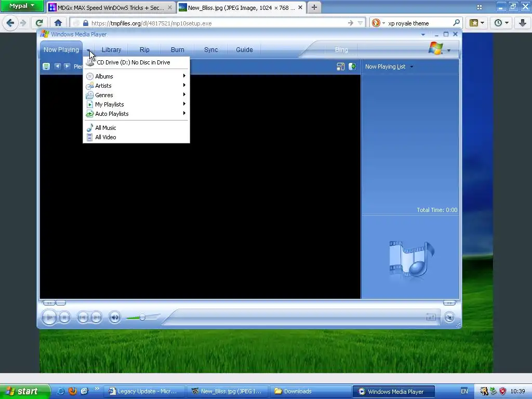Image resolution: width=532 pixels, height=399 pixels.
Task: Click the red security shield tray icon
Action: click(502, 391)
